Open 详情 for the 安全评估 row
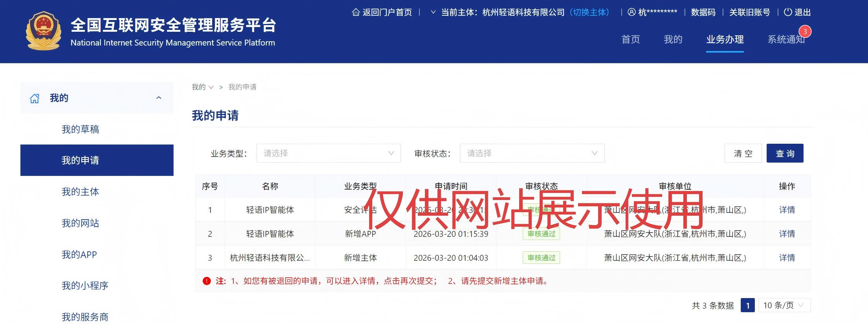This screenshot has height=324, width=868. click(787, 210)
